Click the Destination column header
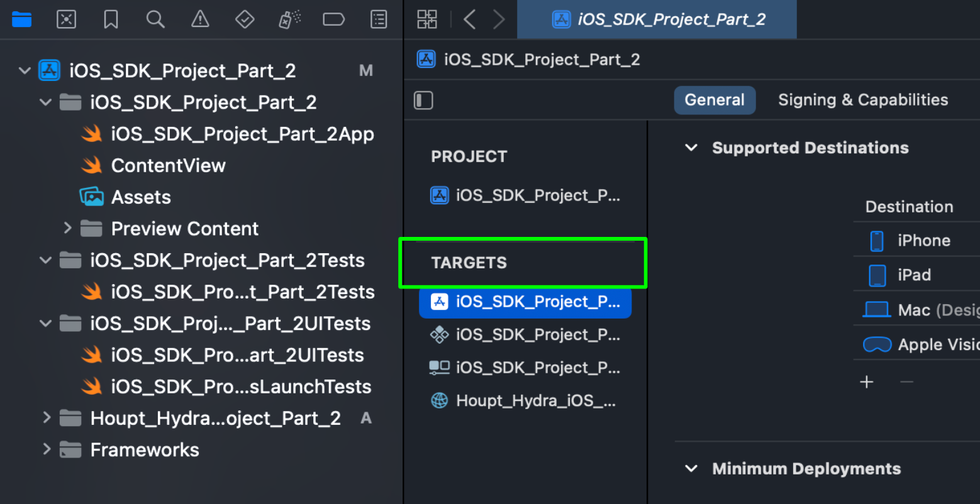The height and width of the screenshot is (504, 980). [909, 207]
